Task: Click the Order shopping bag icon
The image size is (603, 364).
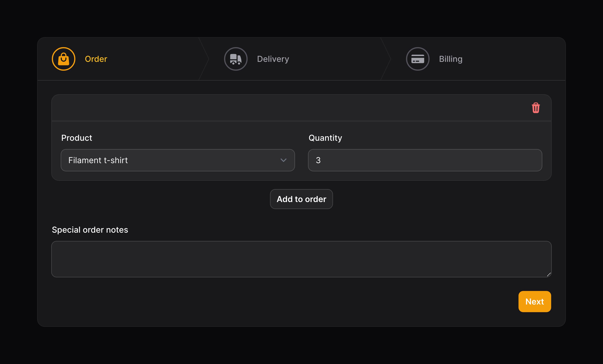Action: (x=64, y=59)
